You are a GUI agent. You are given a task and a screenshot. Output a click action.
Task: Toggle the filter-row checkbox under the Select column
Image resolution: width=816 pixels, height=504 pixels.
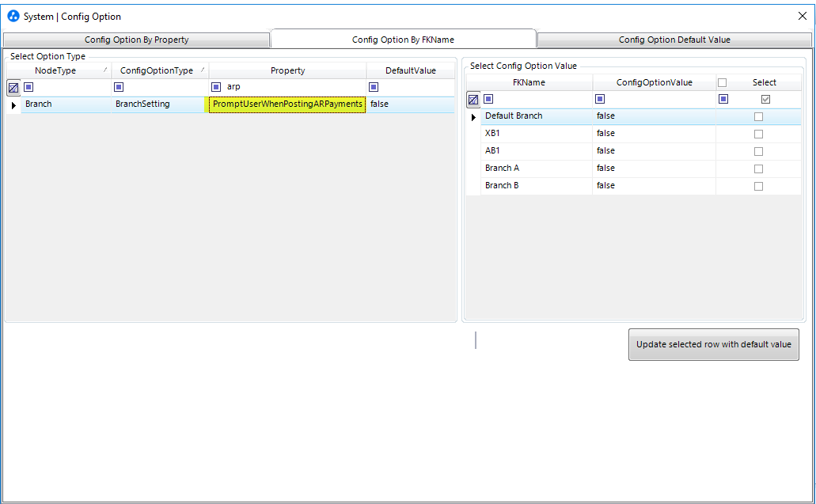click(x=765, y=99)
